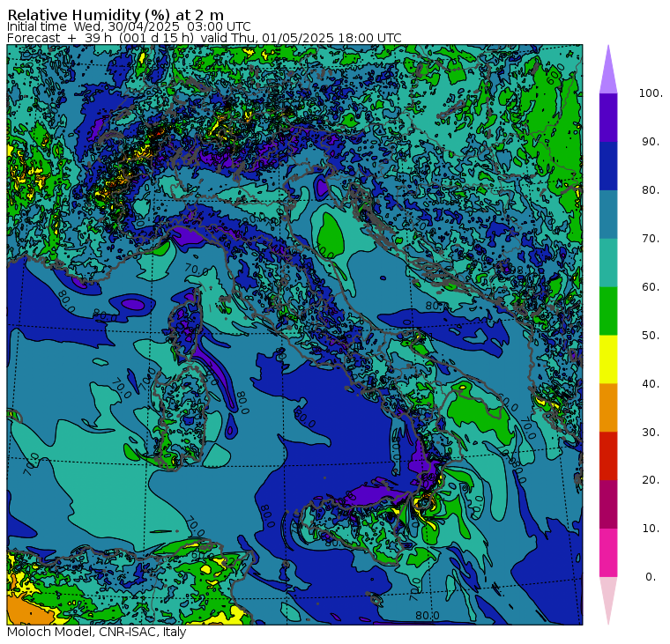Click the dark magenta 10–20 legend band
Viewport: 670px width, 644px height.
608,504
